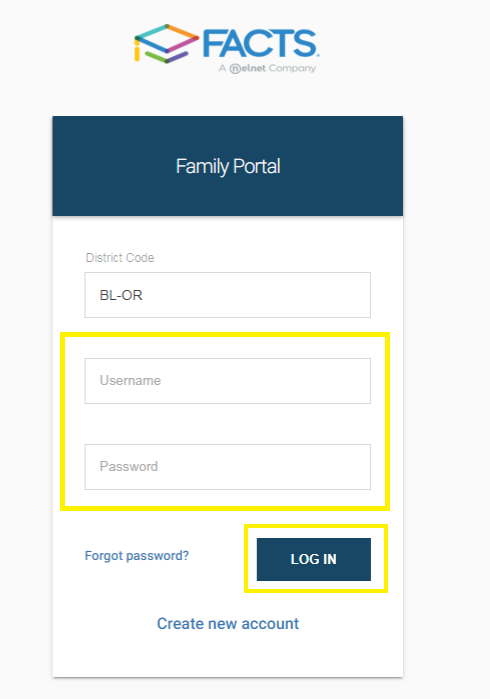Focus the District Code input field

228,295
